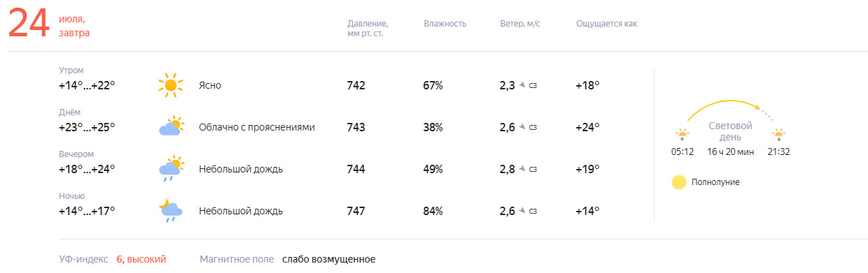Screen dimensions: 868x273
Task: Click the 'Давление, мм рт. ст.' column header
Action: [x=367, y=28]
